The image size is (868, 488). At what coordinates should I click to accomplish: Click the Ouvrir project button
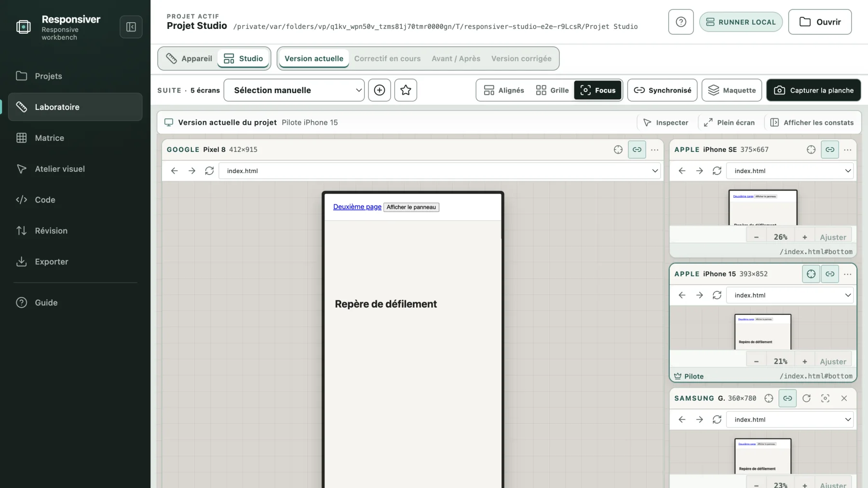tap(820, 22)
